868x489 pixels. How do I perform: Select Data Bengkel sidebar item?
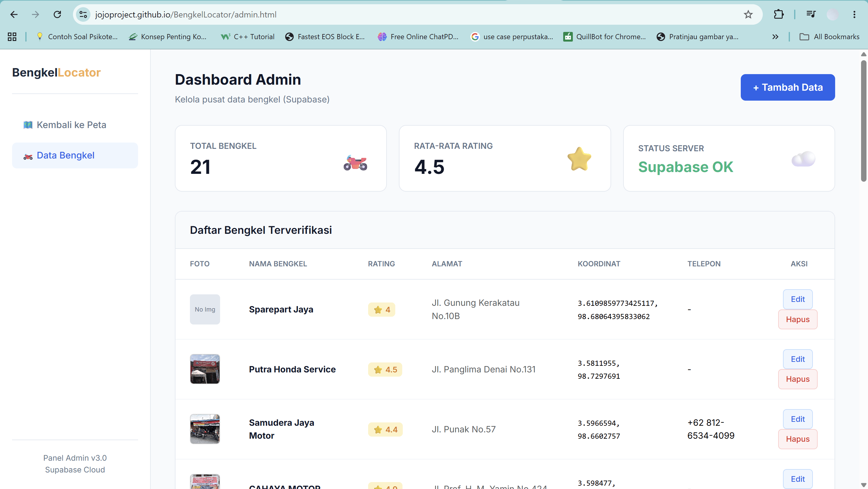tap(75, 155)
